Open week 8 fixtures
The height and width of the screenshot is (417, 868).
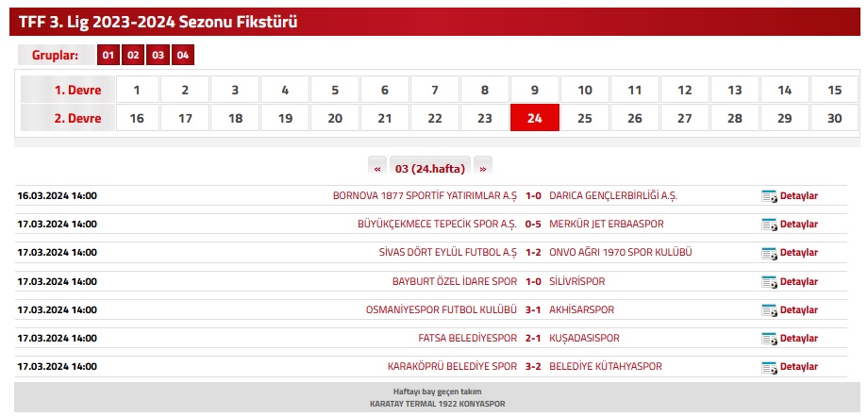tap(484, 90)
